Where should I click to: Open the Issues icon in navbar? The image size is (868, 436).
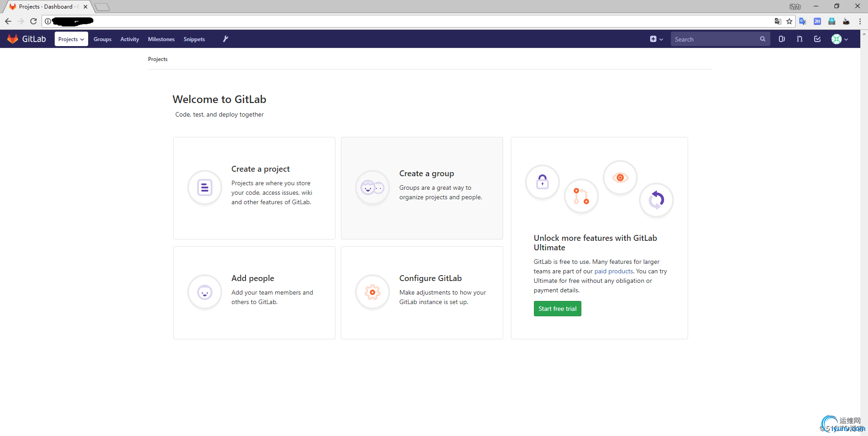pos(782,39)
